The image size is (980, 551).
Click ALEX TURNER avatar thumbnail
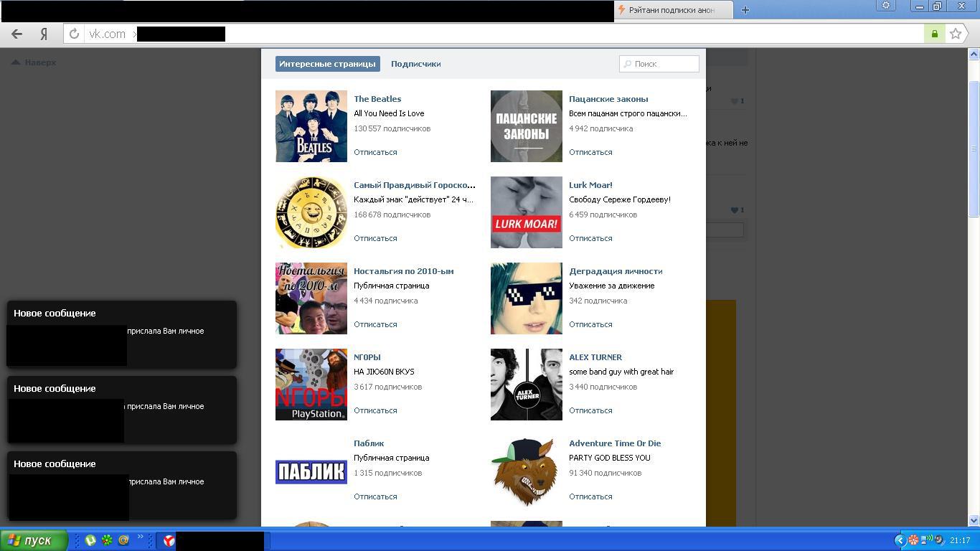(x=527, y=385)
